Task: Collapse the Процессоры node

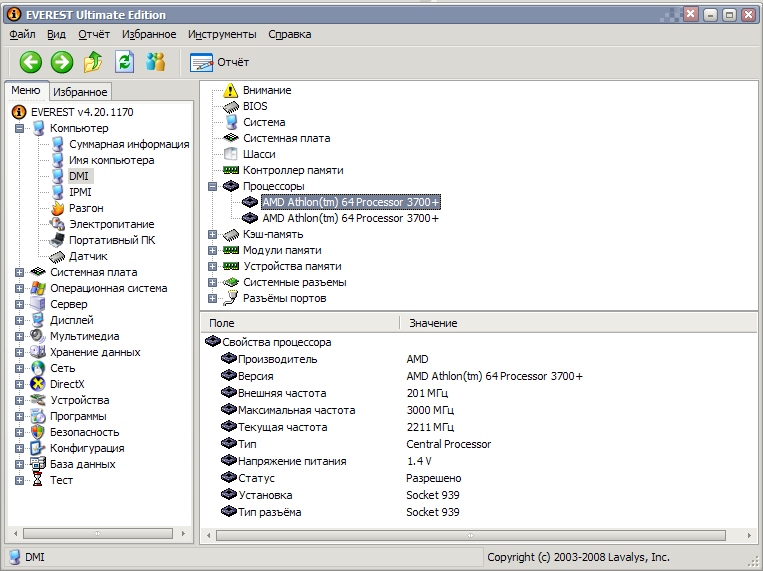Action: pyautogui.click(x=212, y=186)
